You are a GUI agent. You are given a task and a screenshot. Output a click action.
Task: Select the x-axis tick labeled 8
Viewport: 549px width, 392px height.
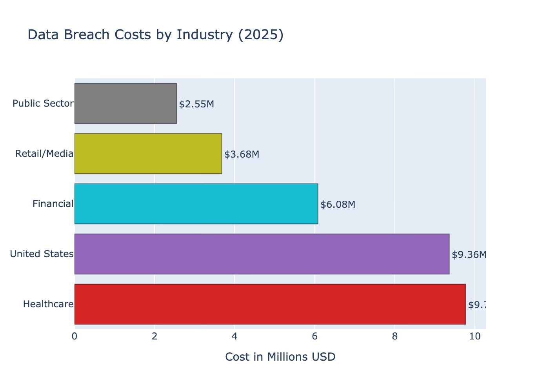coord(394,336)
